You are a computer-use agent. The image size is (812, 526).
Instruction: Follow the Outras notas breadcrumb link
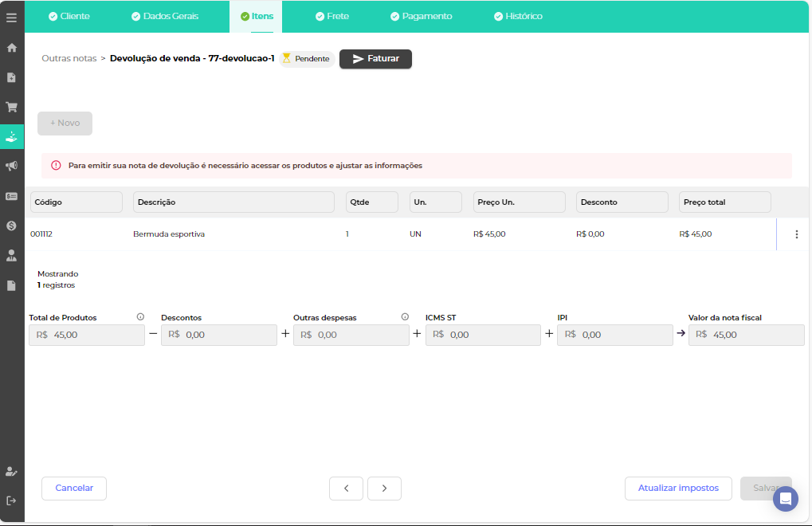(69, 59)
